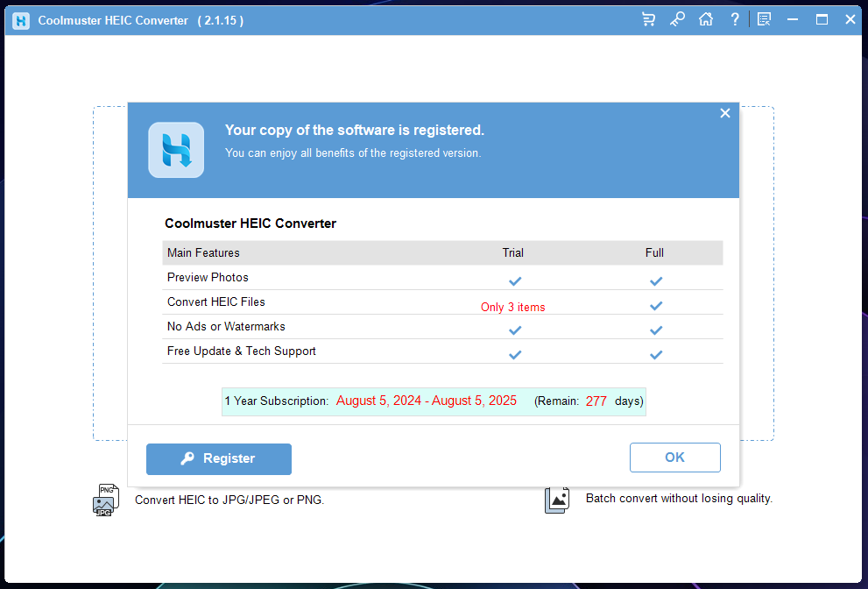Viewport: 868px width, 589px height.
Task: Click the Coolmuster app logo in title bar
Action: point(21,20)
